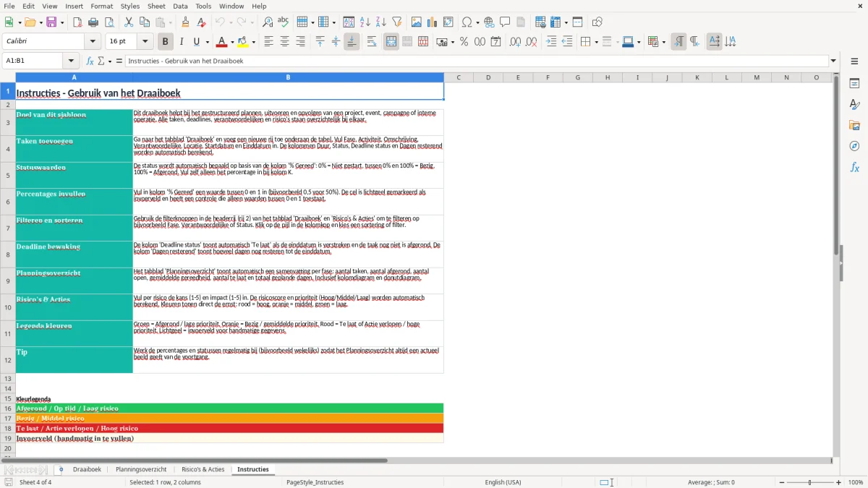
Task: Run the Spelling check abc icon
Action: pyautogui.click(x=284, y=22)
